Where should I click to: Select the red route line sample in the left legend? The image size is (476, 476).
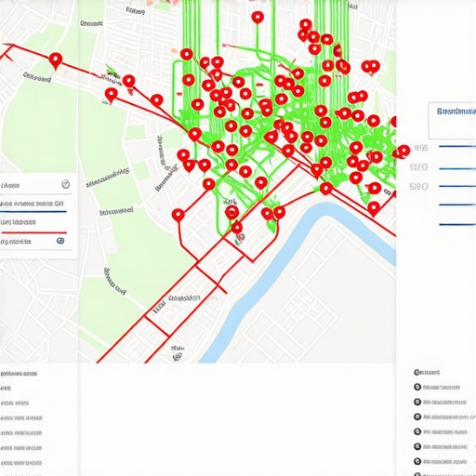tap(34, 232)
